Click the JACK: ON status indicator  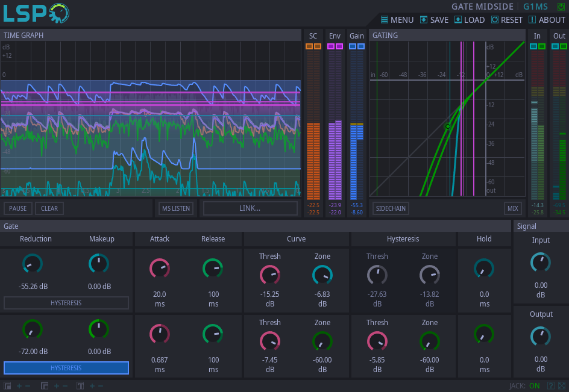tap(524, 386)
